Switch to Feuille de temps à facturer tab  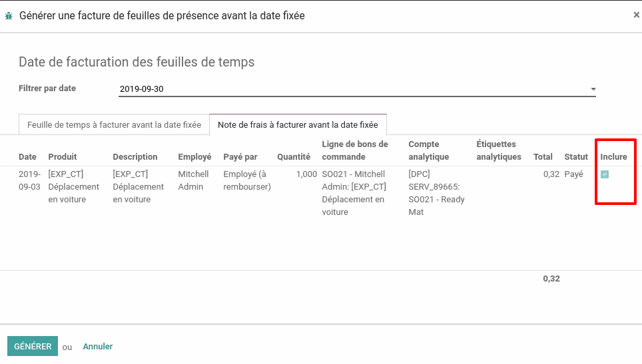click(x=115, y=124)
